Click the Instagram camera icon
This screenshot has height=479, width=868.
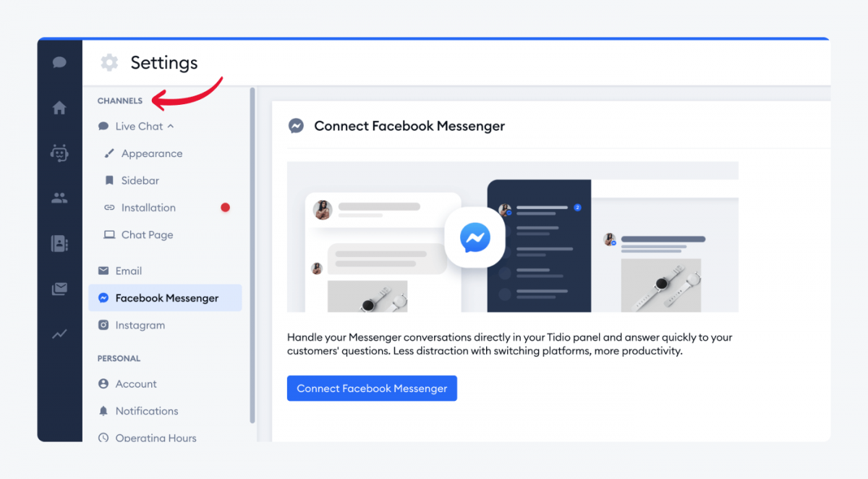pyautogui.click(x=103, y=325)
